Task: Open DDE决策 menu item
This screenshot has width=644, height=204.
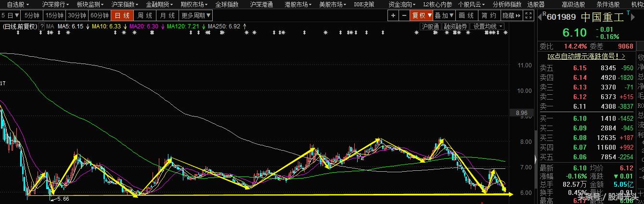Action: pos(364,4)
